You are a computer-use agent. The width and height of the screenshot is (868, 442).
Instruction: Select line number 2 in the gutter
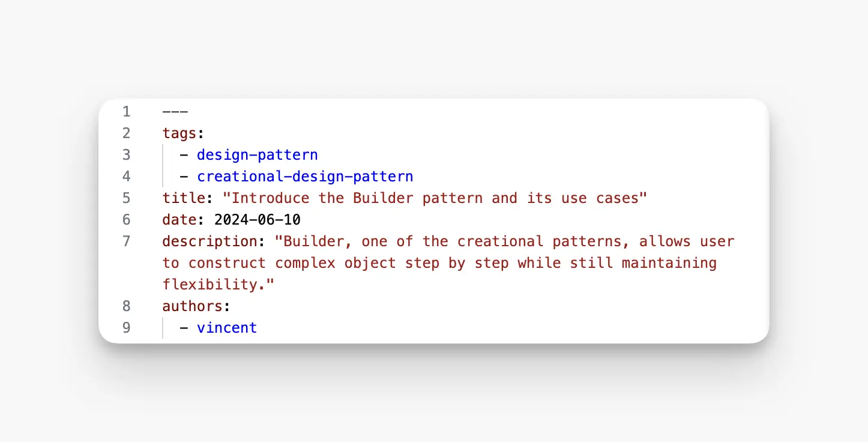click(126, 133)
